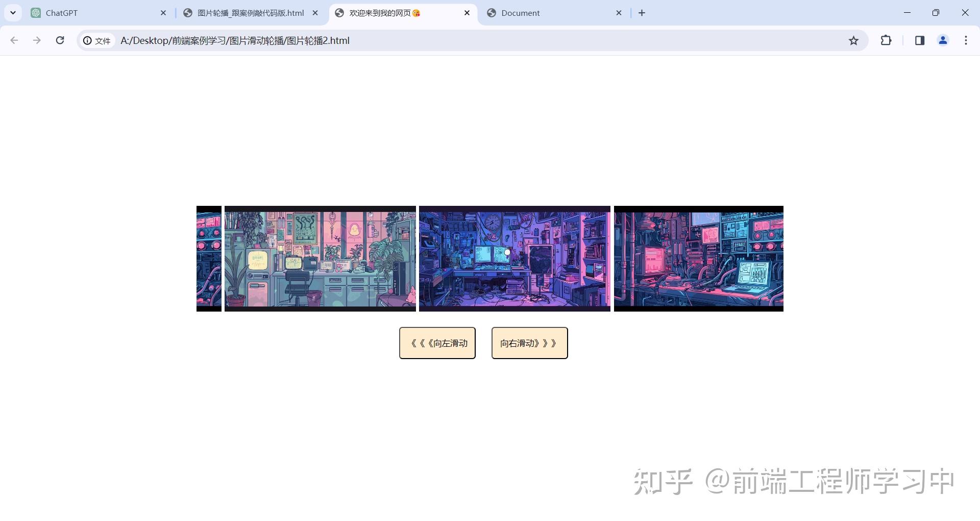Close the Document tab
The width and height of the screenshot is (980, 521).
pyautogui.click(x=619, y=13)
